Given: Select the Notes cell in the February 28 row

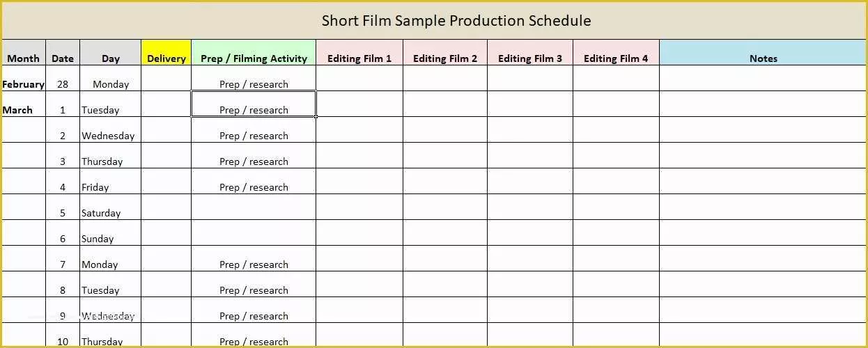Looking at the screenshot, I should (763, 78).
